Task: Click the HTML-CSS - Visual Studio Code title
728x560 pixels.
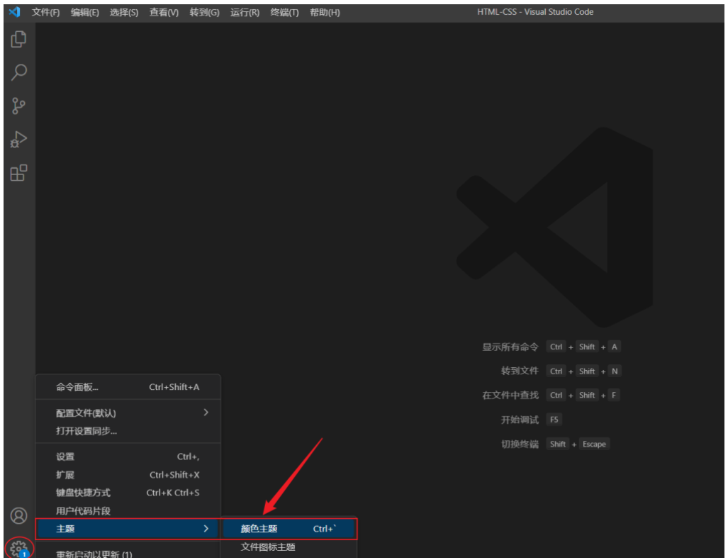Action: tap(535, 12)
